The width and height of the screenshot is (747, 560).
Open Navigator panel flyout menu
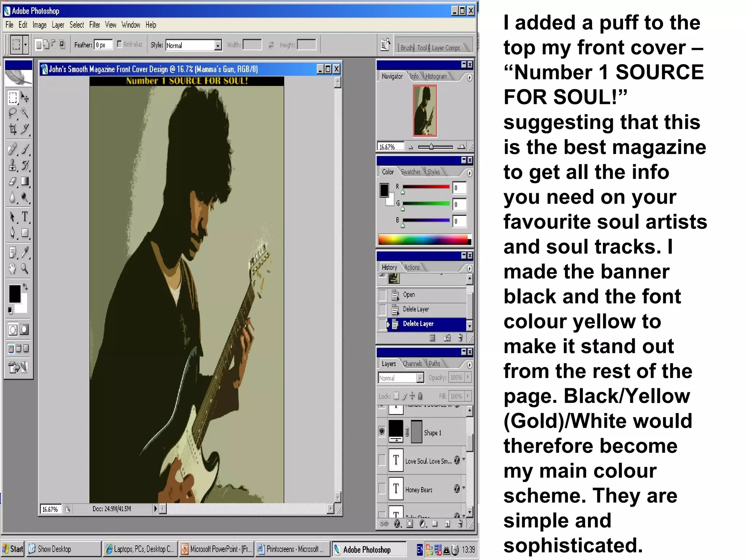(x=469, y=77)
